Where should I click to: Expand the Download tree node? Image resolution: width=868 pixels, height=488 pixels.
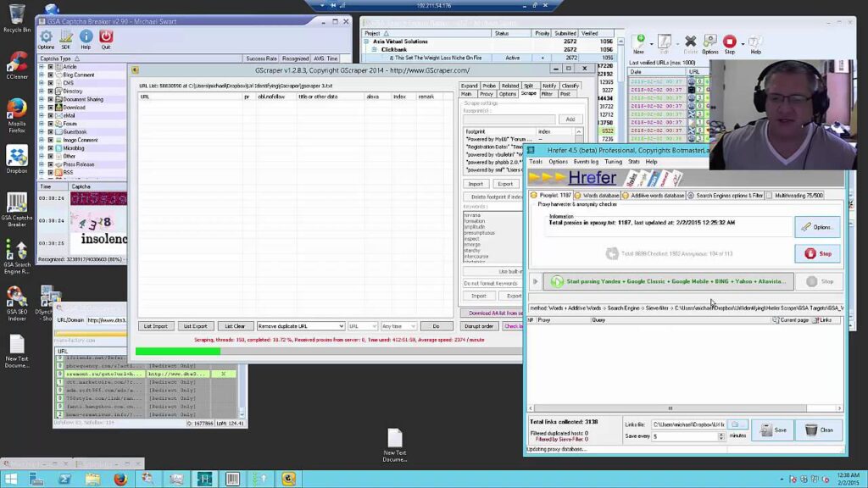pyautogui.click(x=42, y=108)
